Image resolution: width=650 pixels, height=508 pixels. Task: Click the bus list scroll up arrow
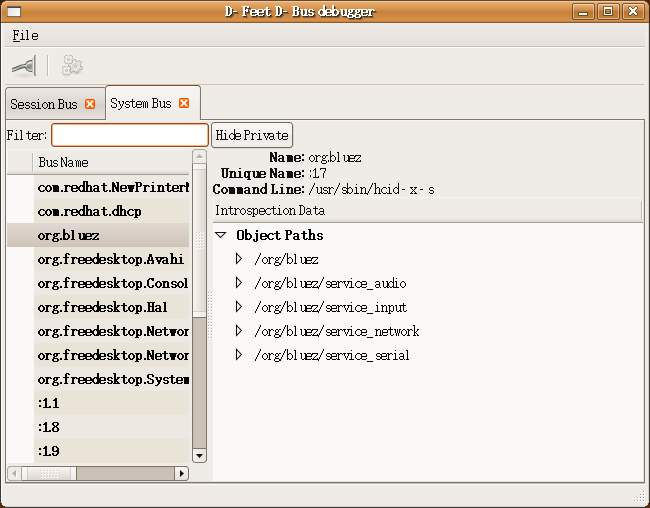tap(199, 157)
